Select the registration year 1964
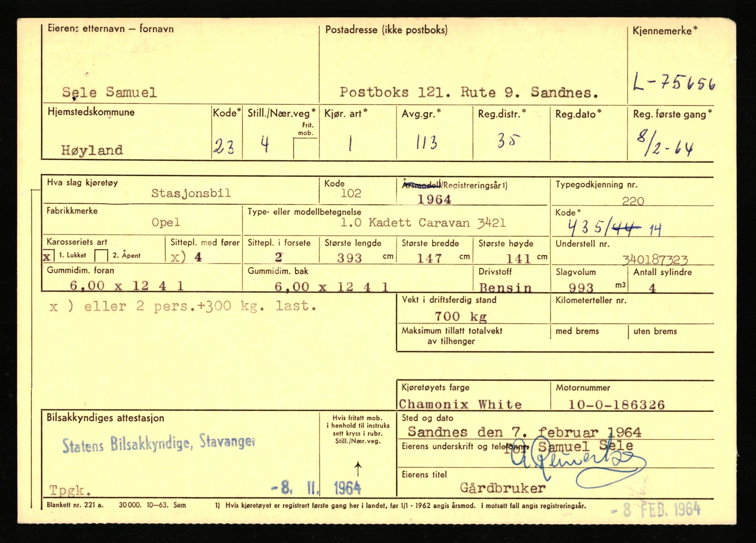756x543 pixels. pyautogui.click(x=434, y=200)
